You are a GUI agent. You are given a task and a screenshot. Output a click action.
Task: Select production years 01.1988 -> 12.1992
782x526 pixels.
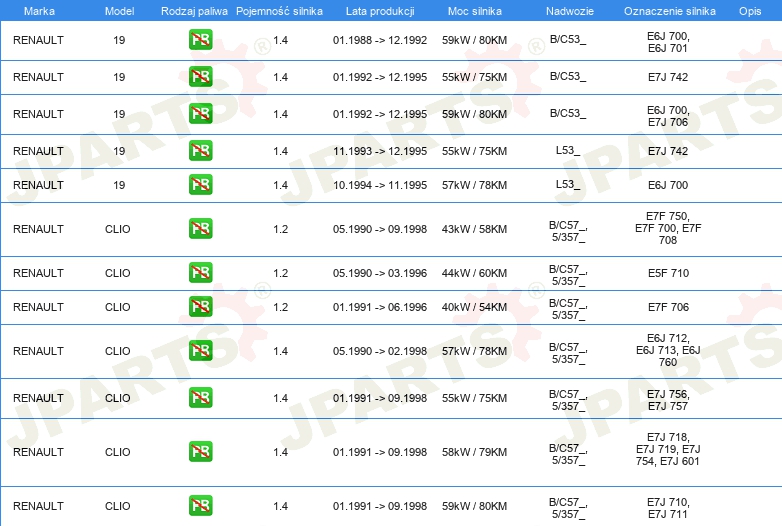380,40
